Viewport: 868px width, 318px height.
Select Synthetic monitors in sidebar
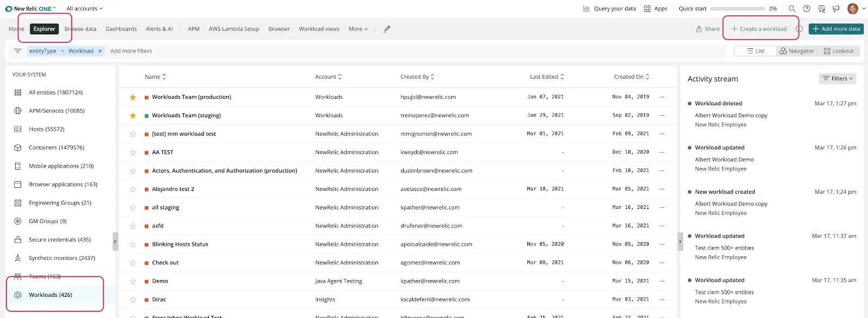[62, 258]
